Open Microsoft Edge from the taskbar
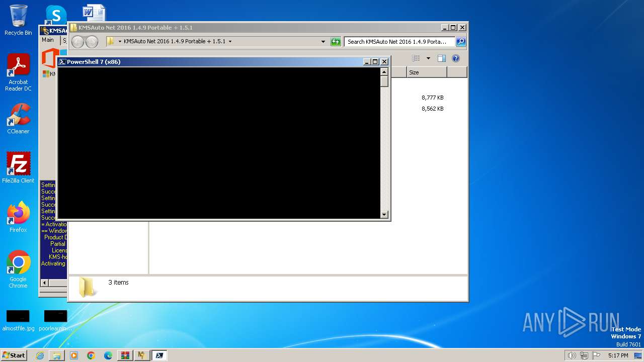 click(x=108, y=355)
